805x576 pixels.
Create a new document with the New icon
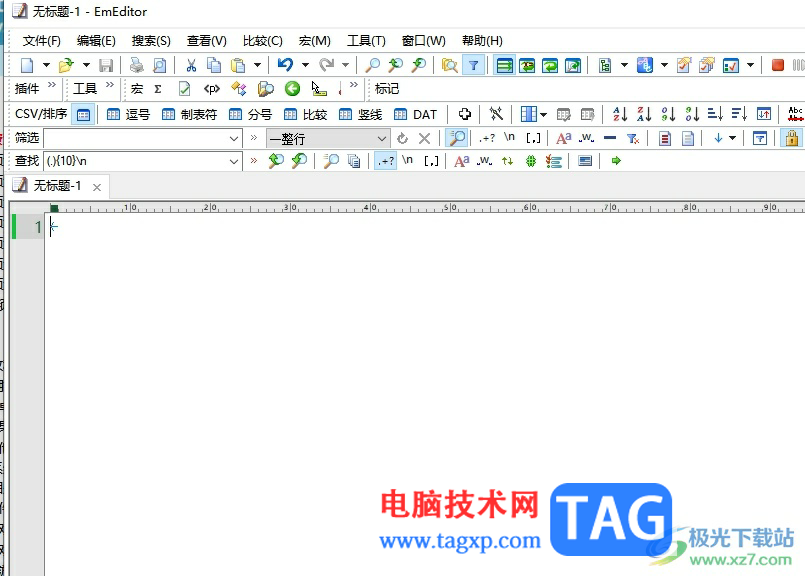[27, 65]
